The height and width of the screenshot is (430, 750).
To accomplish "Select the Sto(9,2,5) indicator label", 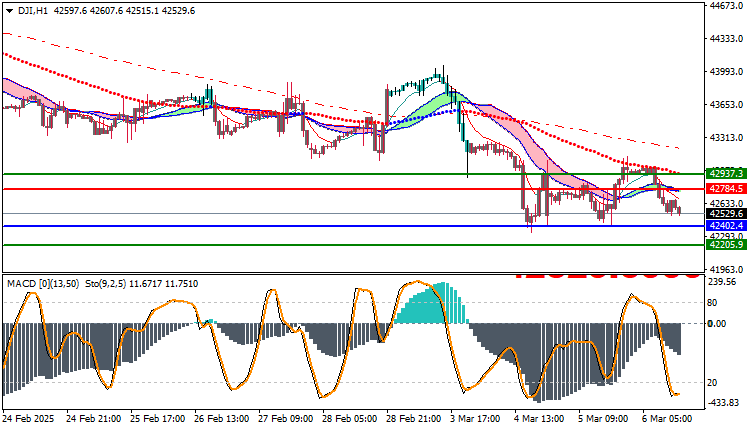I will 106,284.
